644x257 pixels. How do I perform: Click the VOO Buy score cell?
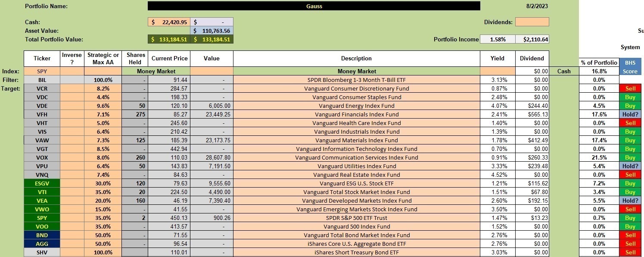pos(630,226)
